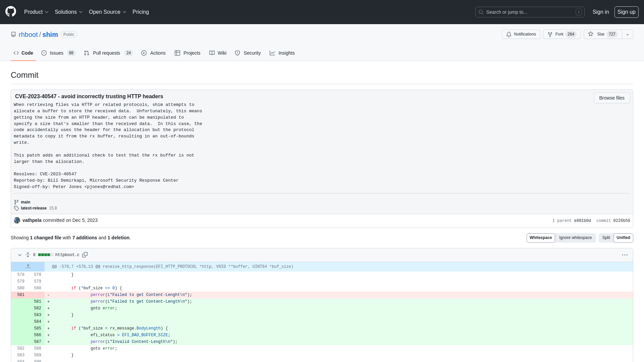Click the 15.8 version label
Screen dimensions: 644x362
[x=53, y=208]
